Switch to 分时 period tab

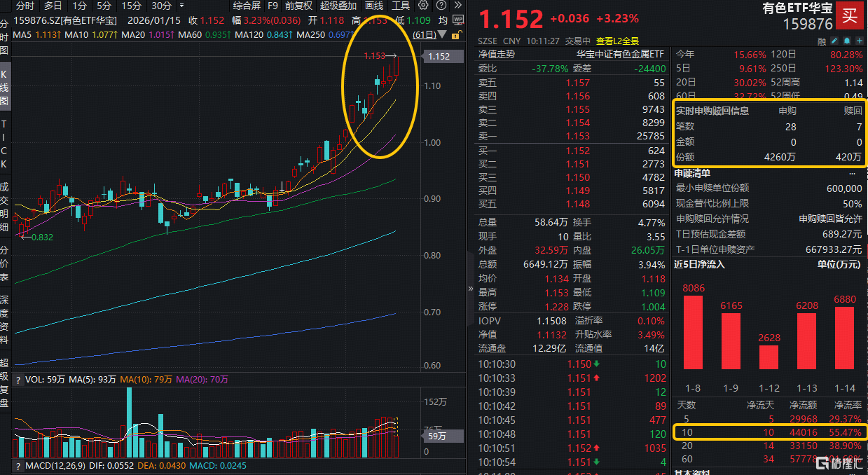[x=25, y=5]
